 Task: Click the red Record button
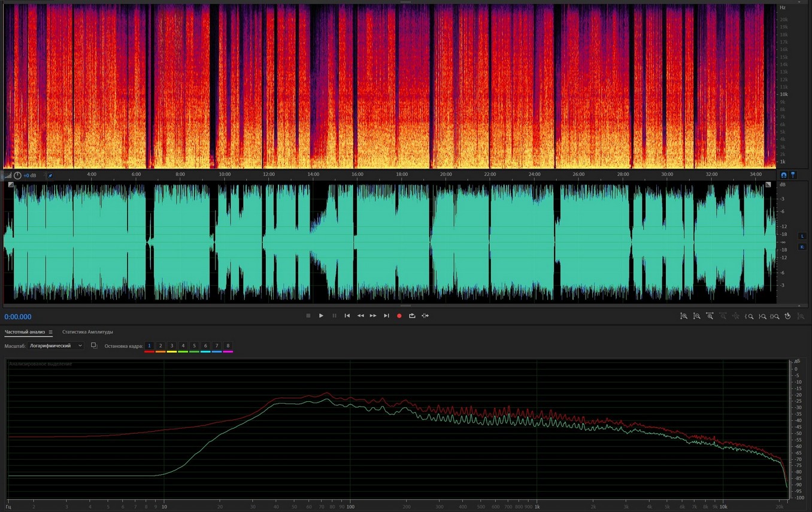coord(399,316)
